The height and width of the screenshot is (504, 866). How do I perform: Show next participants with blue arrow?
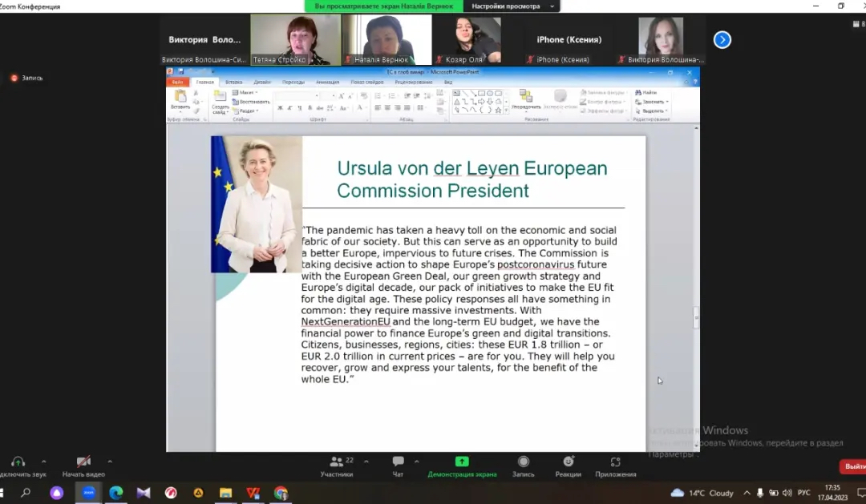[722, 39]
